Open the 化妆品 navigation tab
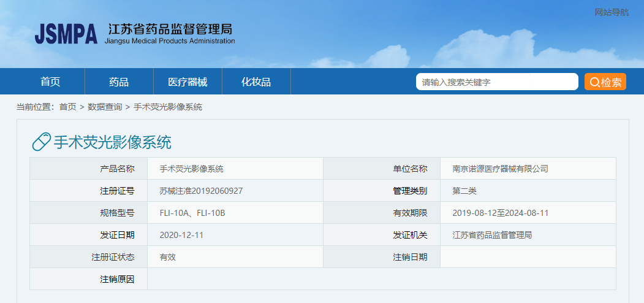 [256, 82]
